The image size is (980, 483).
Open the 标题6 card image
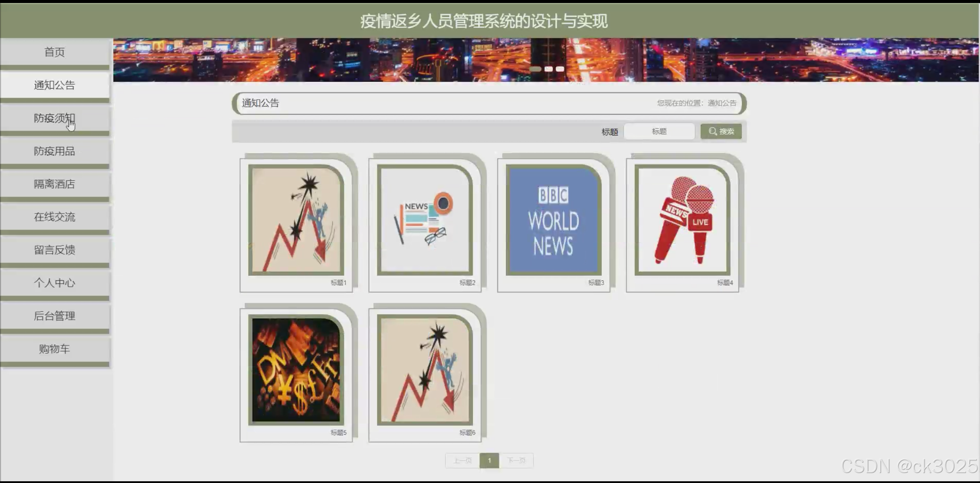pyautogui.click(x=424, y=370)
